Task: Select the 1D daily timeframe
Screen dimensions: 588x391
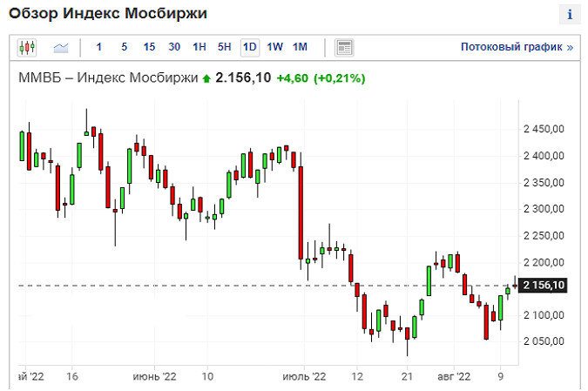Action: [x=250, y=47]
